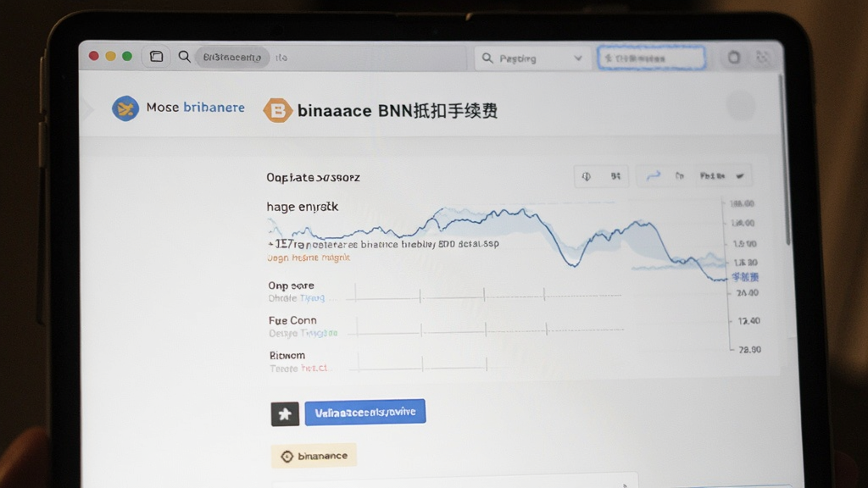Click the chevron arrow in search dropdown
This screenshot has height=488, width=868.
(x=578, y=58)
